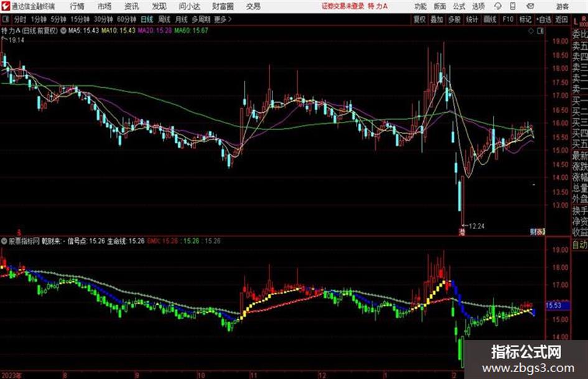Expand the sub-indicator round dropdown icon
The image size is (588, 379).
tap(4, 241)
